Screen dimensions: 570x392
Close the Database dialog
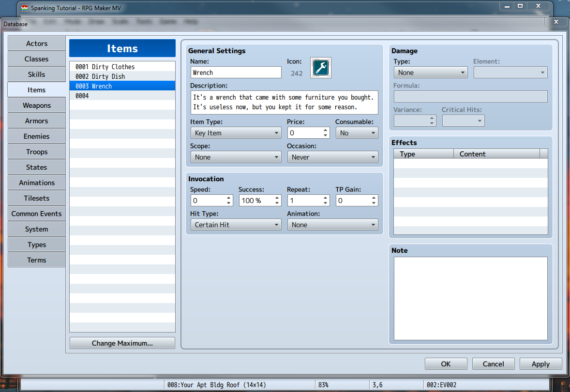coord(556,22)
